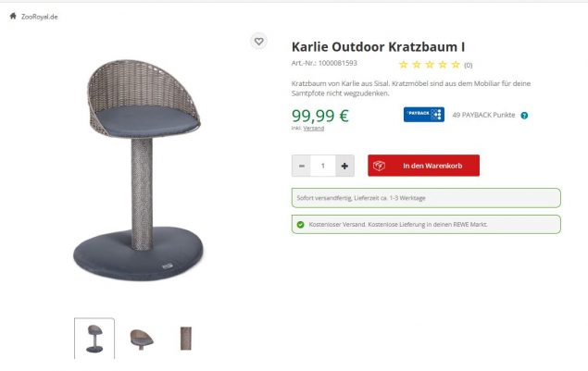Click the quantity input field
Image resolution: width=588 pixels, height=371 pixels.
point(323,166)
